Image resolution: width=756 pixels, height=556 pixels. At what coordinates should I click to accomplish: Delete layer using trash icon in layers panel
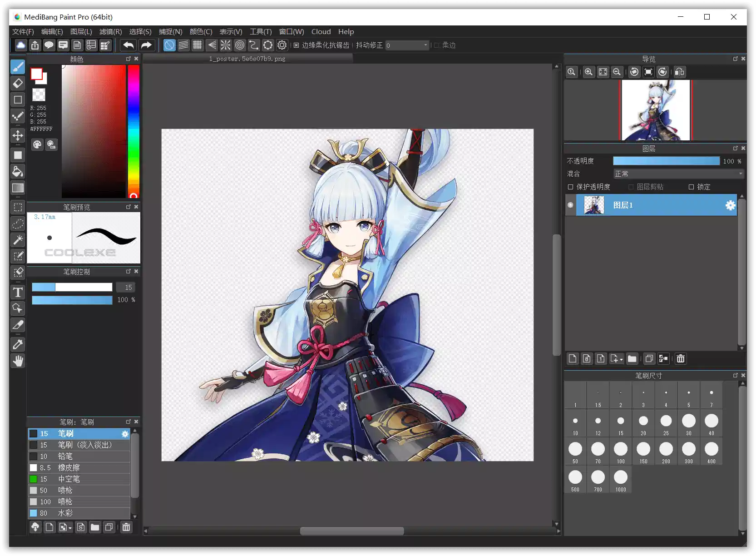point(680,358)
